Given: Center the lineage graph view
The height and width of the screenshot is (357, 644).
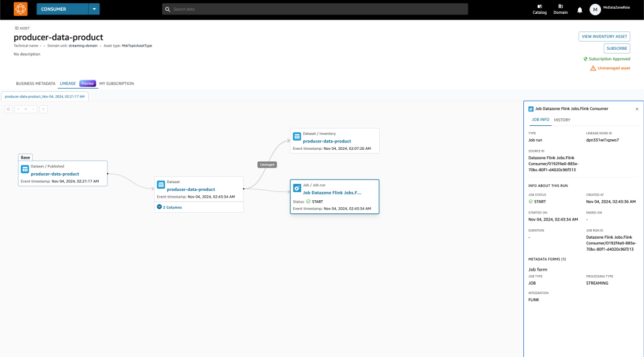Looking at the screenshot, I should point(26,109).
